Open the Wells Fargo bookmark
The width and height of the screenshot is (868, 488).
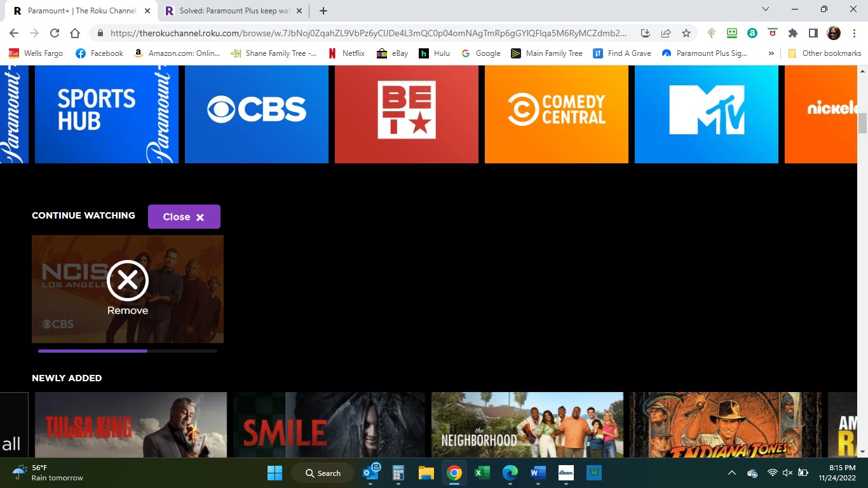(x=36, y=53)
